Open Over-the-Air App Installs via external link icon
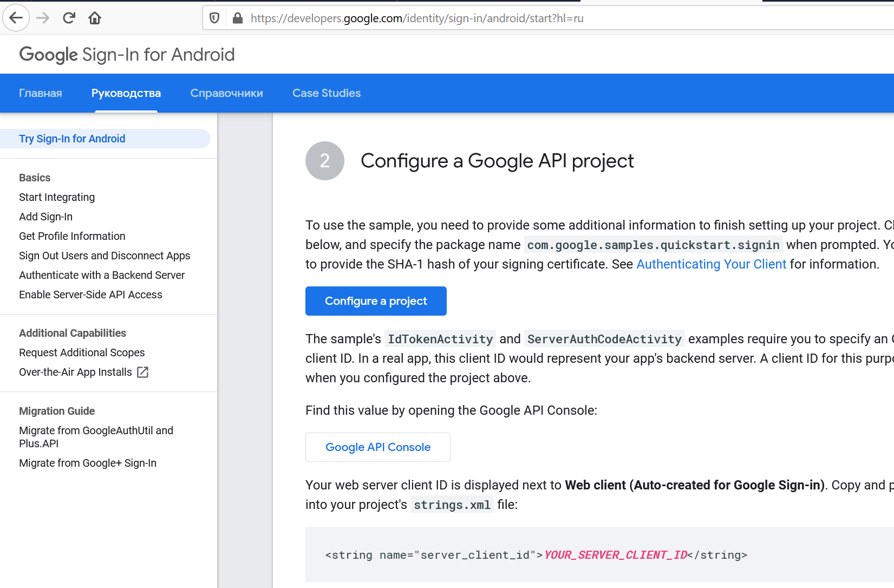Viewport: 894px width, 588px height. click(142, 372)
